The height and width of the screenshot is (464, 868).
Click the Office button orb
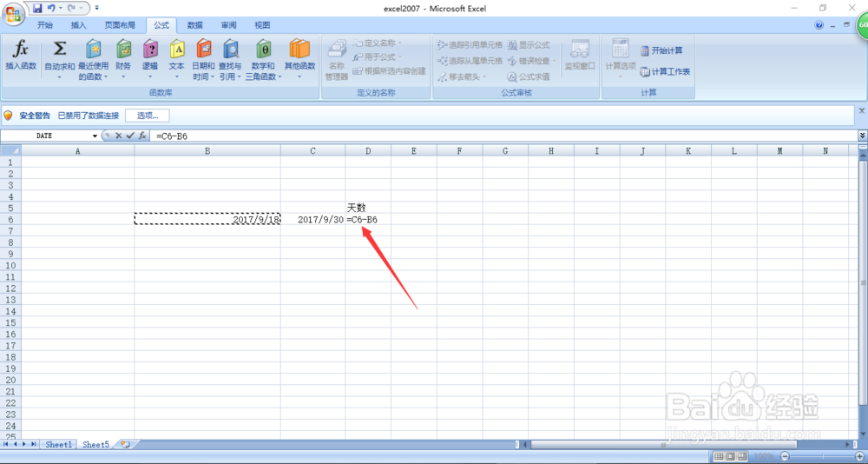[12, 13]
